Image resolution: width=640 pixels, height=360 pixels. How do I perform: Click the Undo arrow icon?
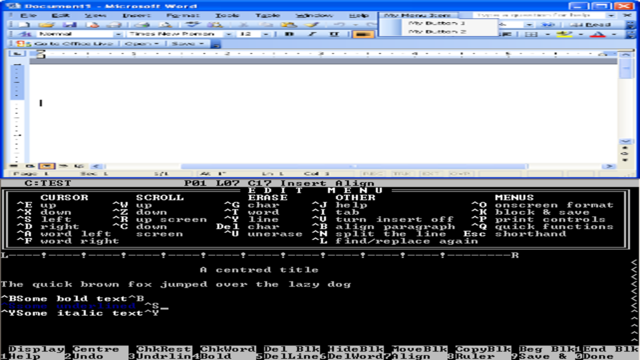point(339,25)
